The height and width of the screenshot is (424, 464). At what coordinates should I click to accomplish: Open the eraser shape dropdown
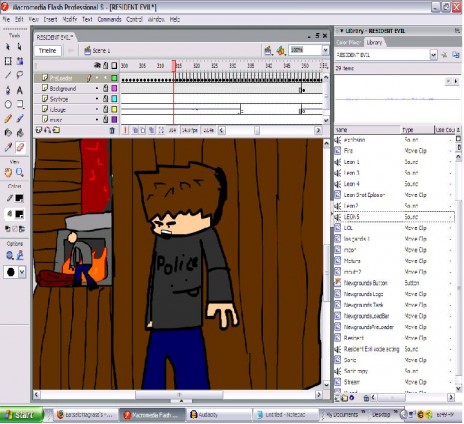coord(22,272)
